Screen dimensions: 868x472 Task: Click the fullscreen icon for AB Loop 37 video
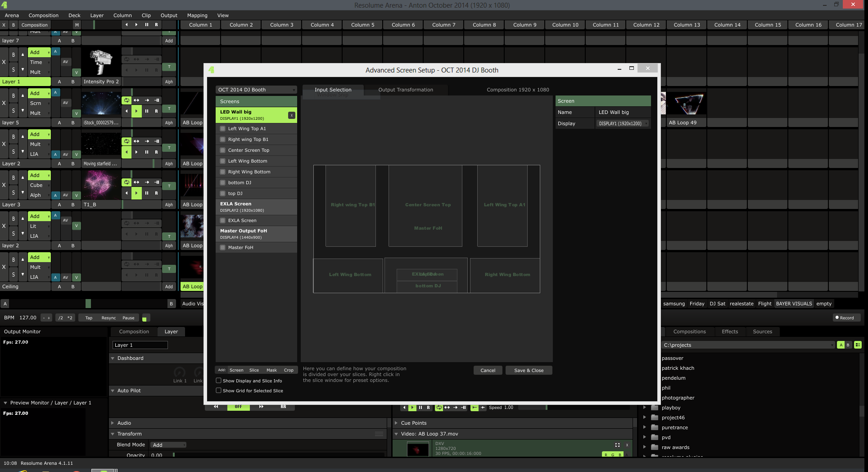tap(617, 445)
